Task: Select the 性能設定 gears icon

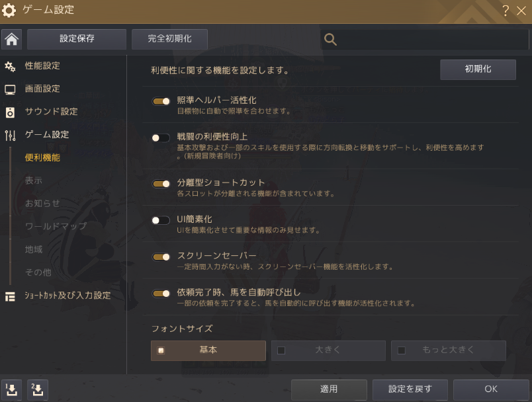Action: click(x=10, y=66)
